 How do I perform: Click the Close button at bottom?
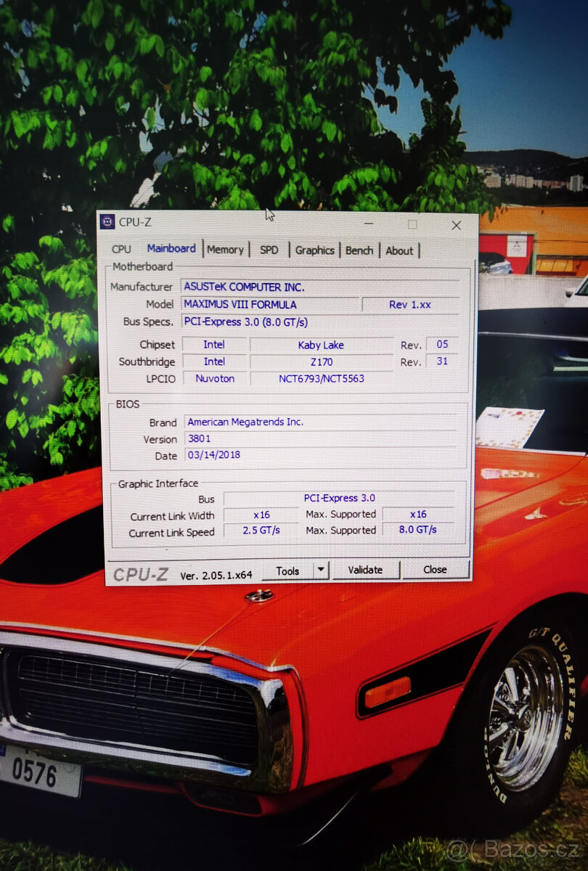[x=435, y=570]
